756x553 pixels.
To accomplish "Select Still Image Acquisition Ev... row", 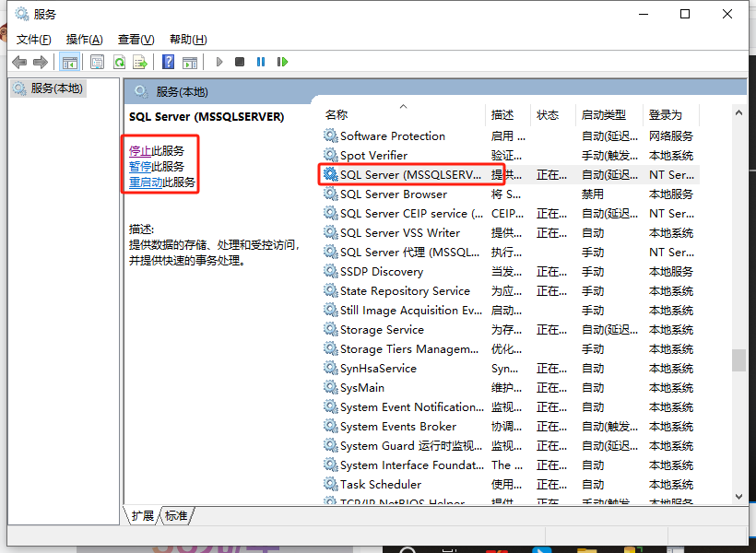I will [x=509, y=310].
